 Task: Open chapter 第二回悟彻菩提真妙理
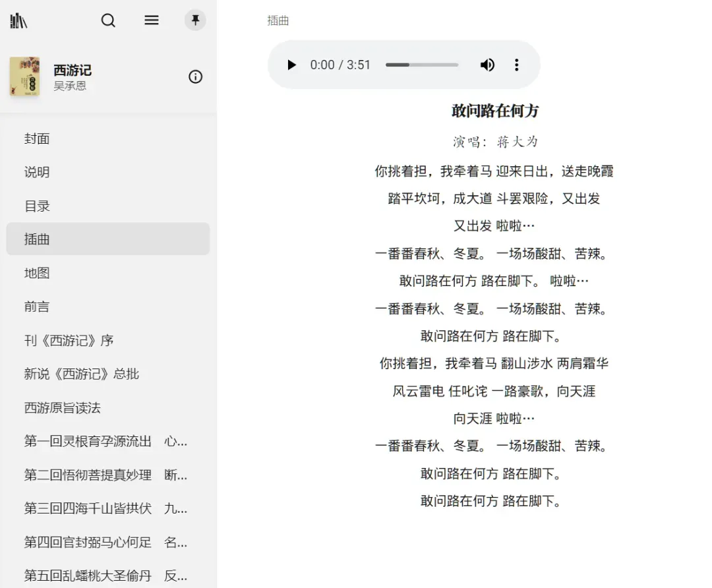tap(108, 475)
